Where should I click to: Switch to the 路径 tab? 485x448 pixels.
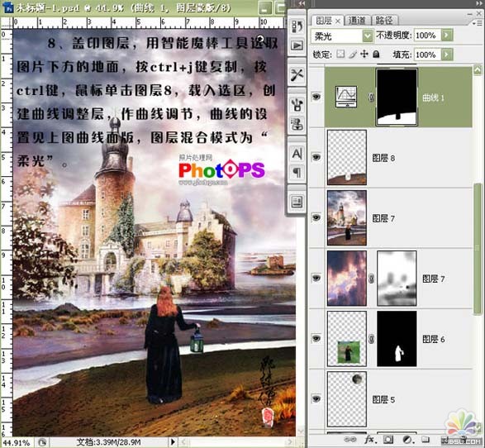click(384, 21)
